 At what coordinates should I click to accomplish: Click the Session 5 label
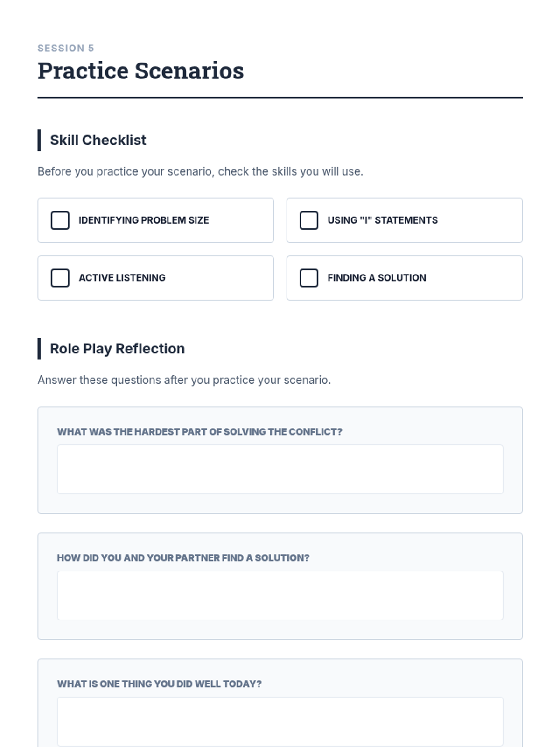point(66,48)
